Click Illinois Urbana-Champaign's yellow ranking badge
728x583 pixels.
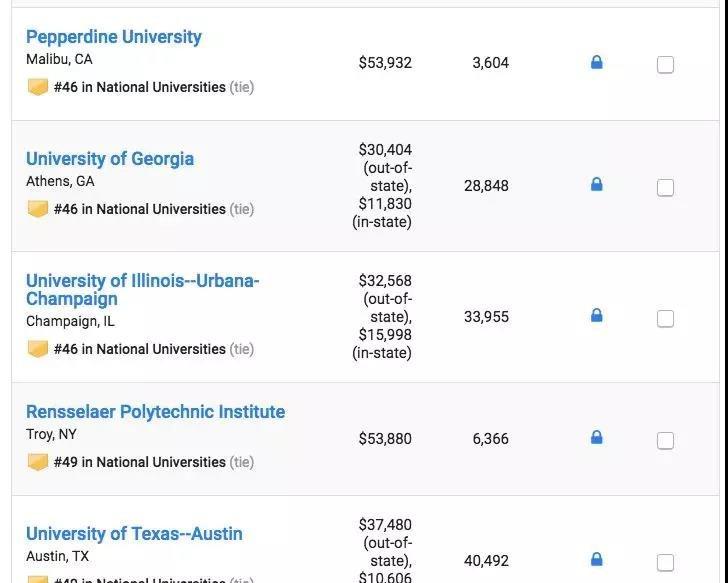pos(38,349)
